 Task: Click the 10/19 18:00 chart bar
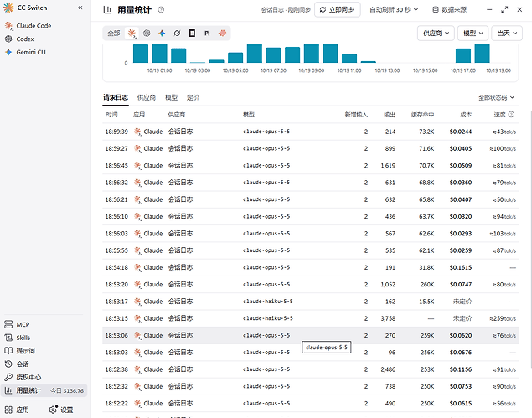tap(482, 54)
